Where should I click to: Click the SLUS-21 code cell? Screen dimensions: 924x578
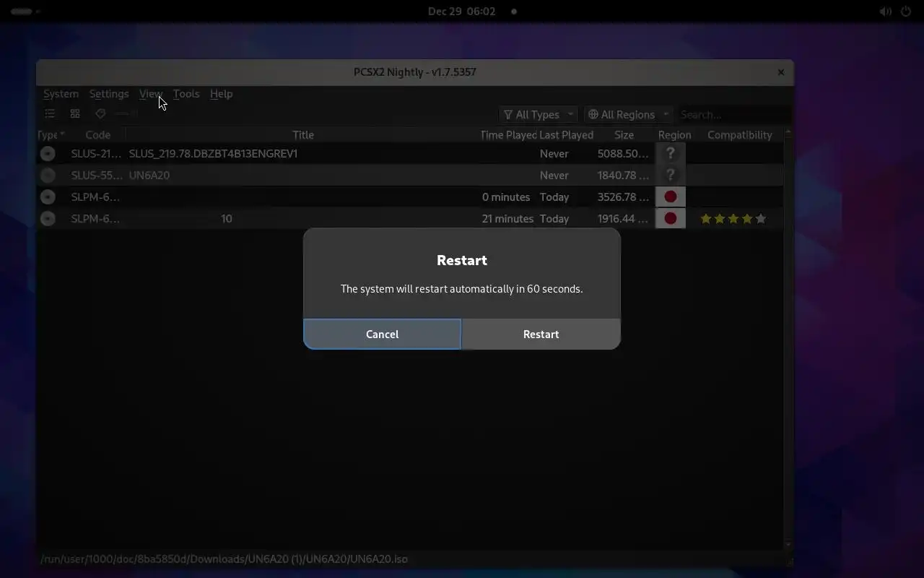click(x=96, y=153)
